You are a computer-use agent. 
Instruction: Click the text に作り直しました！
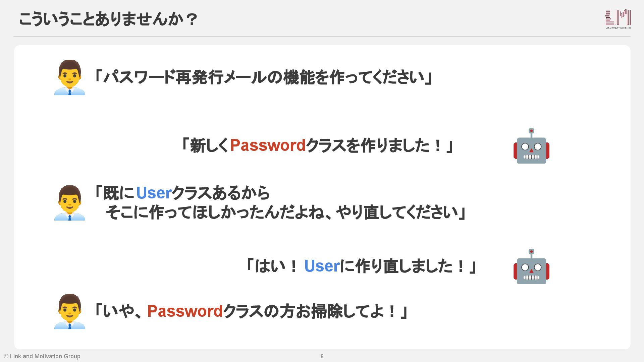pyautogui.click(x=402, y=266)
